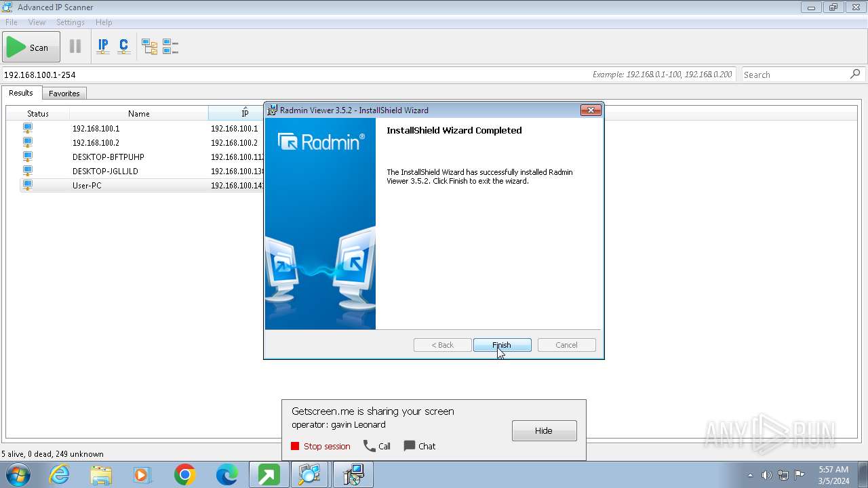The height and width of the screenshot is (488, 868).
Task: Open the Help menu
Action: (x=104, y=22)
